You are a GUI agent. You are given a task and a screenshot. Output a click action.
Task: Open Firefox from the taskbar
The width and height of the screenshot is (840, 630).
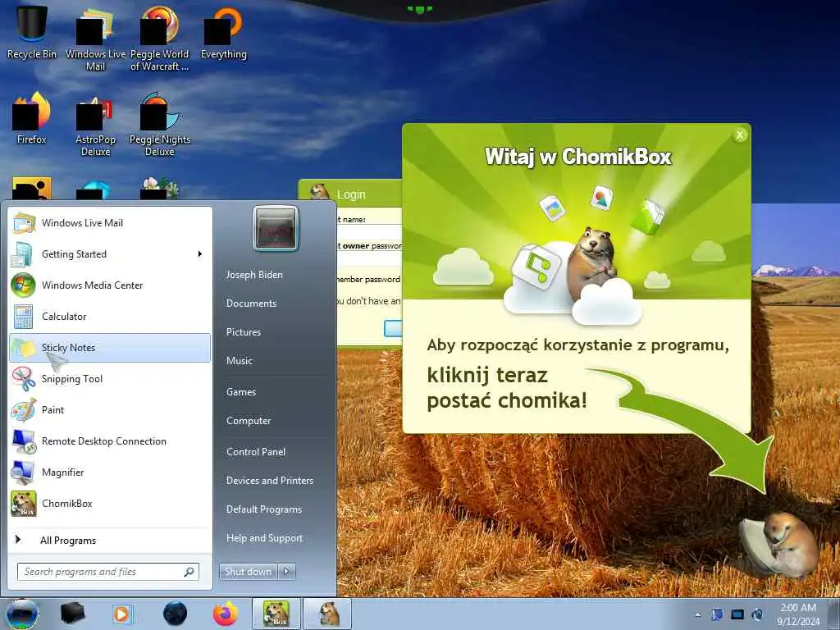225,614
